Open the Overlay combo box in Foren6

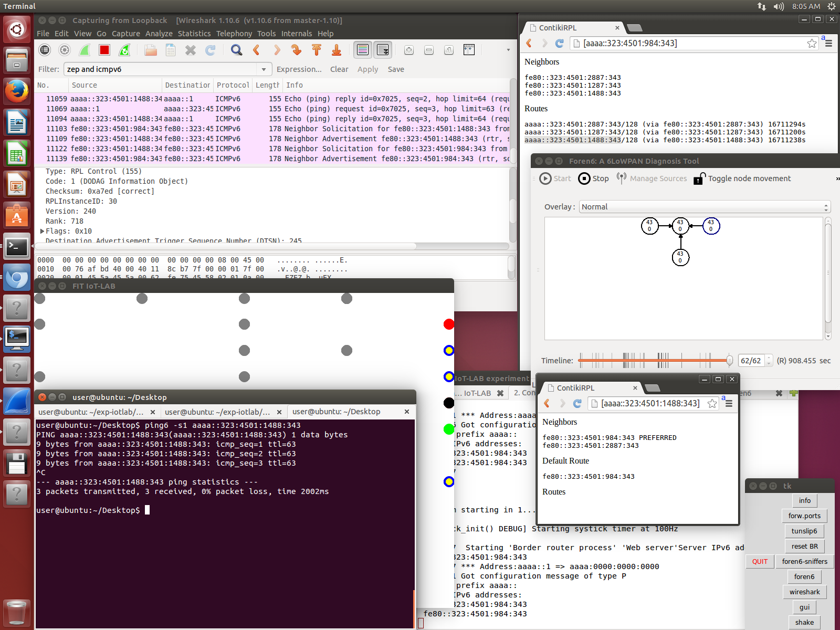(705, 207)
